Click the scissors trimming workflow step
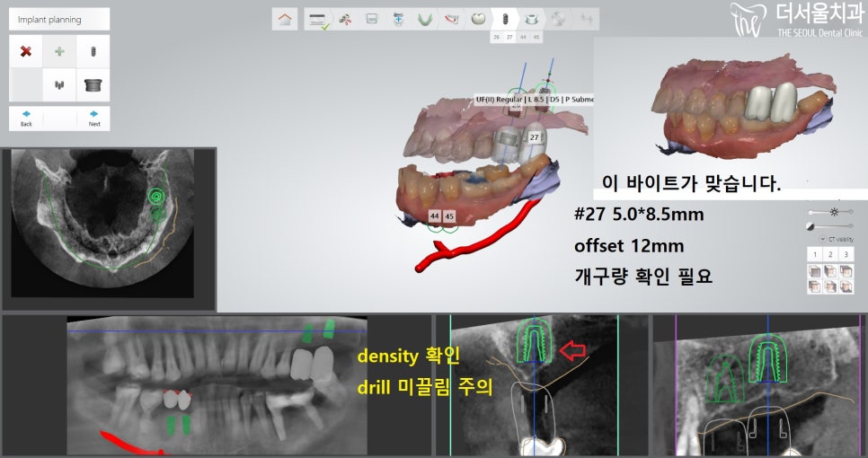 (x=344, y=19)
